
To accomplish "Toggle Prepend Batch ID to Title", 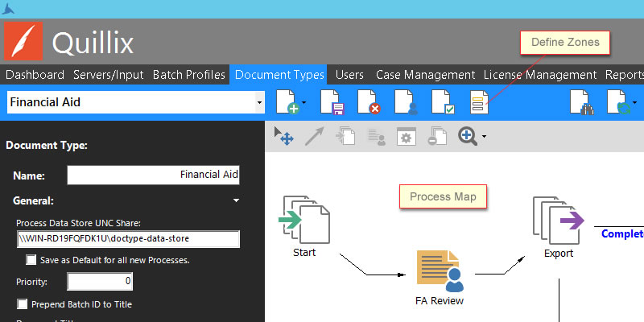I will [x=23, y=304].
